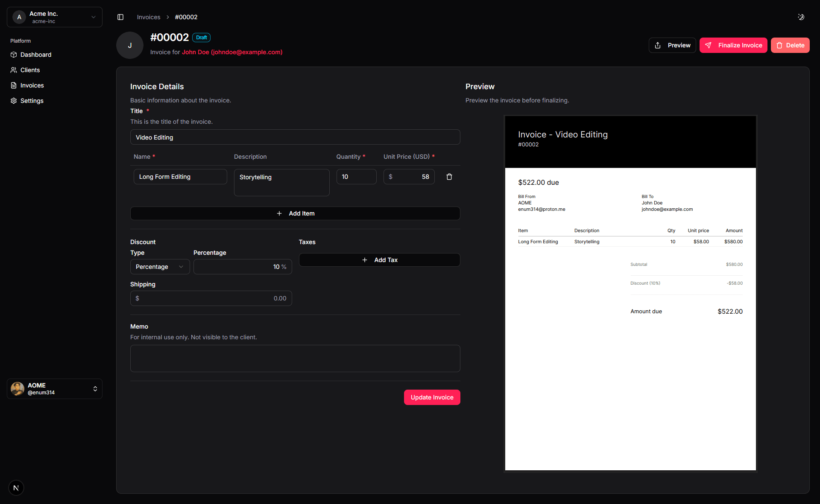Toggle dark mode theme icon
Image resolution: width=820 pixels, height=504 pixels.
pos(801,17)
